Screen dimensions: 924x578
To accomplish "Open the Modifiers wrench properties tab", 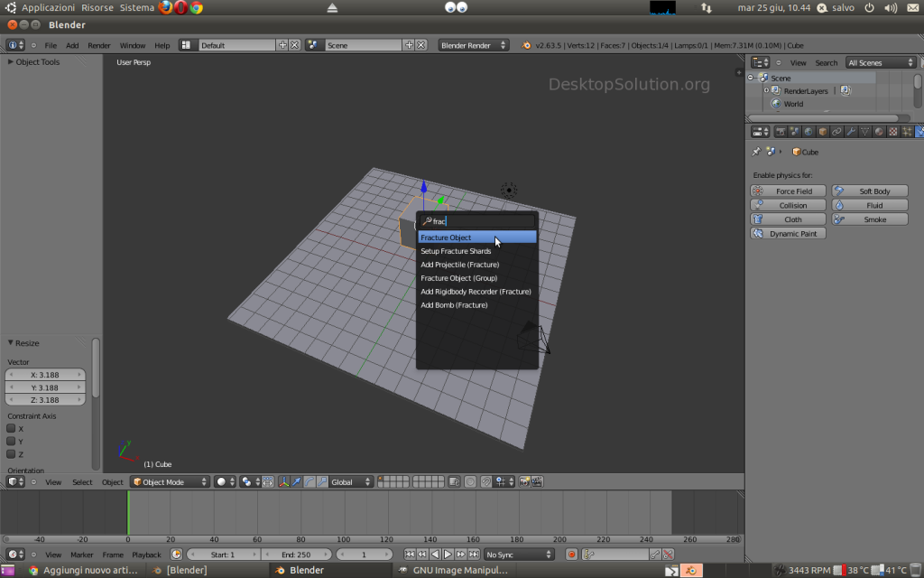I will (x=851, y=131).
